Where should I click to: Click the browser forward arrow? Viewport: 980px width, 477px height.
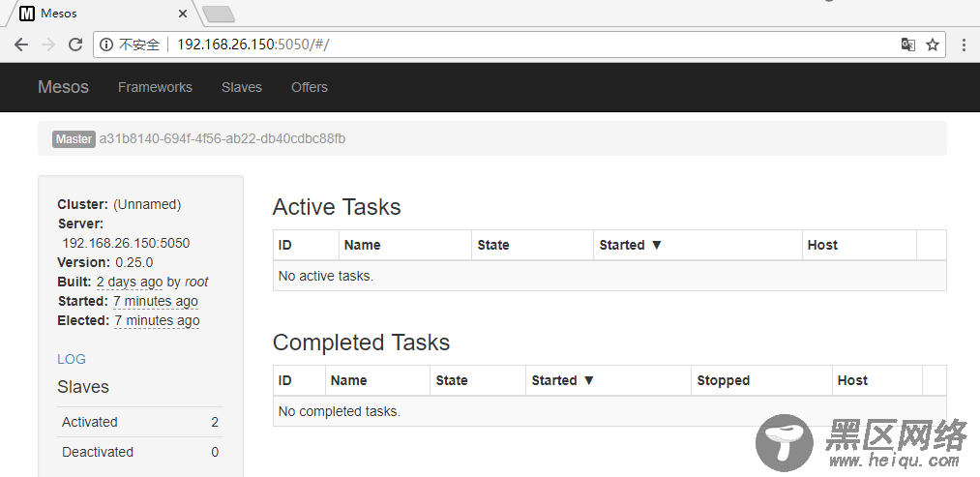click(x=48, y=45)
